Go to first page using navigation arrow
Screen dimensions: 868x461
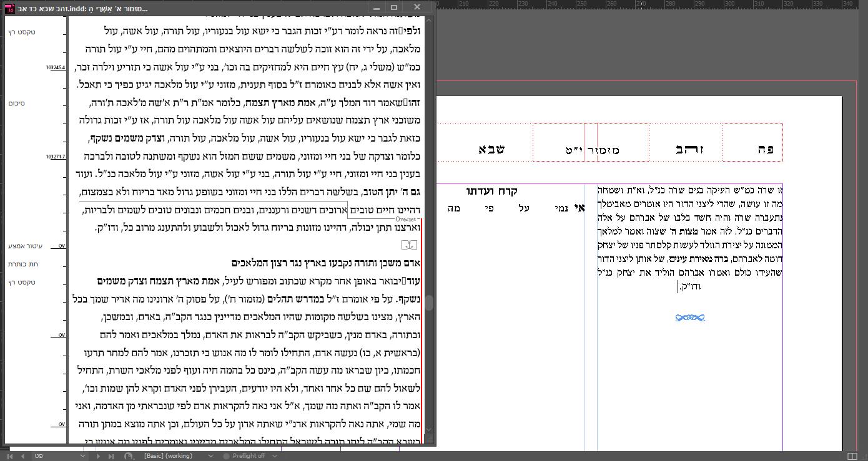pos(9,456)
